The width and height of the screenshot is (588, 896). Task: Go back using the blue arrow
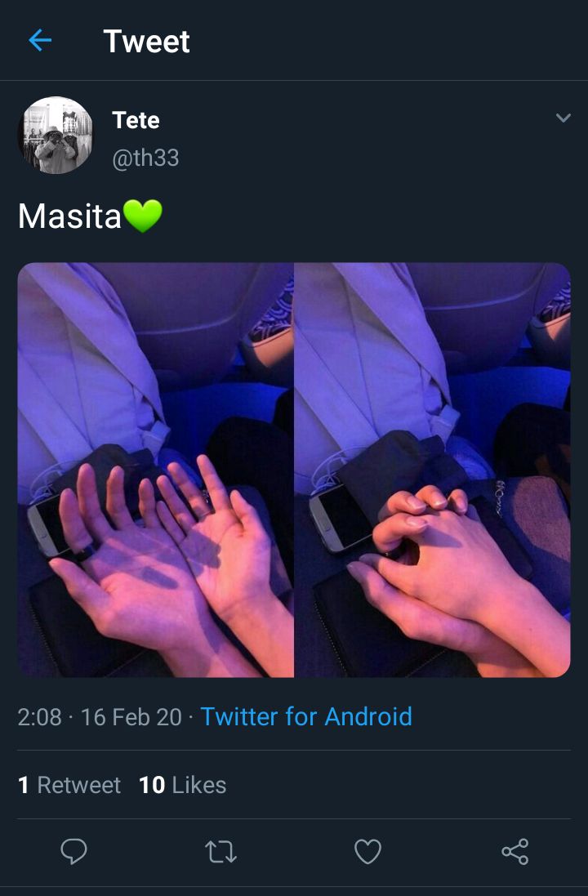click(40, 41)
